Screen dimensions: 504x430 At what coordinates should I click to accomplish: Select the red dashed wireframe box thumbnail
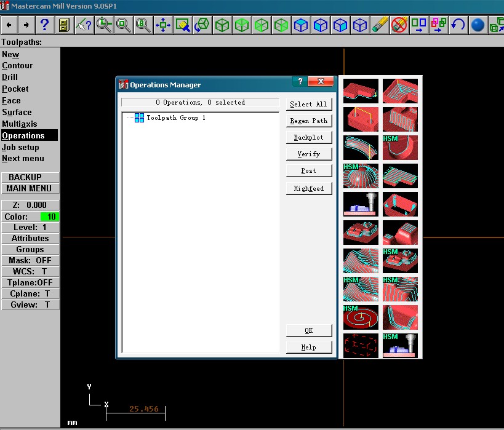(x=361, y=346)
